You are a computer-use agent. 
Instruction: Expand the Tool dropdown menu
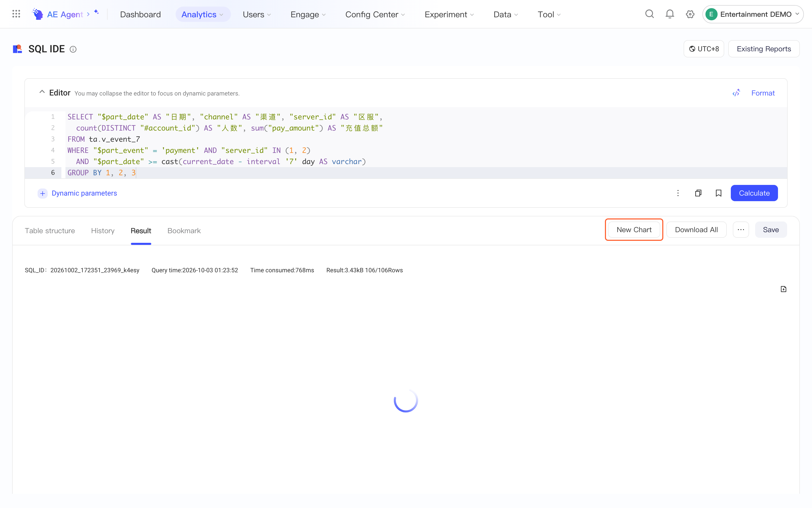tap(549, 14)
